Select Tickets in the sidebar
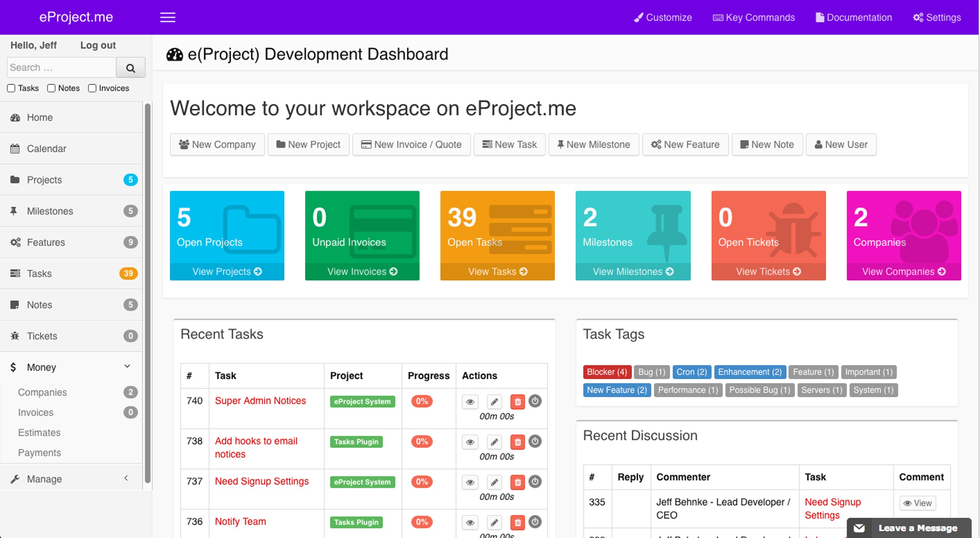980x538 pixels. tap(42, 336)
